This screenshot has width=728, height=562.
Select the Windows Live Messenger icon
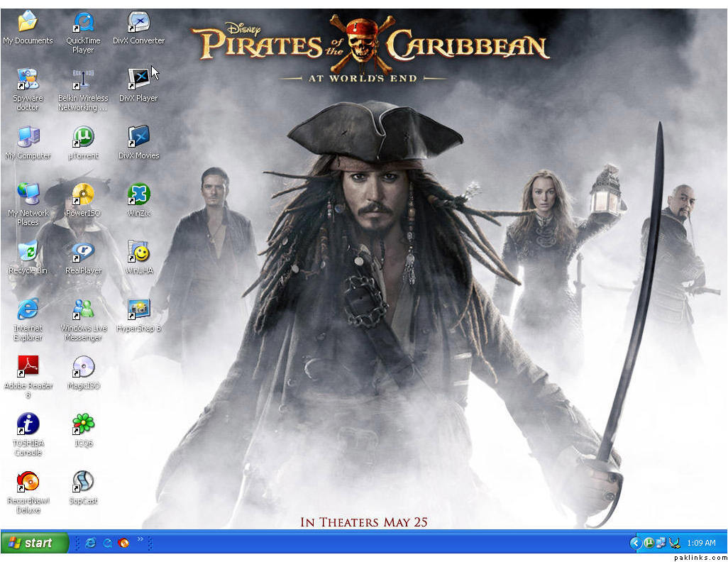point(83,309)
